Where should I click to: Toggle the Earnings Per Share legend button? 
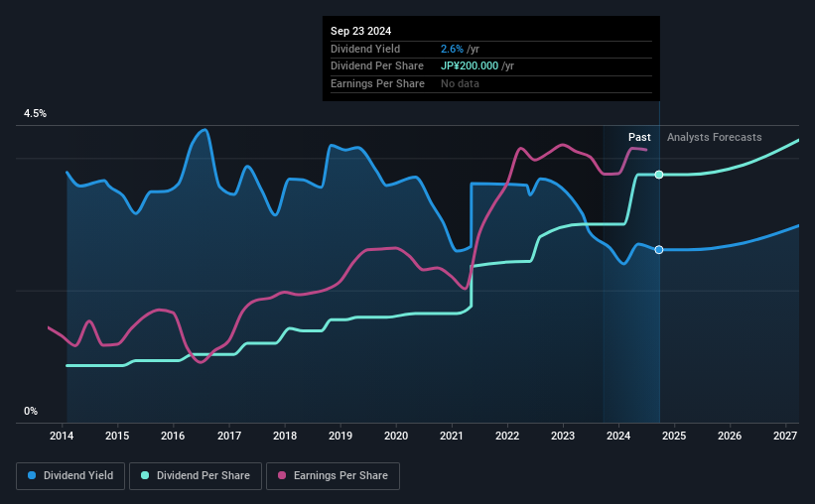[334, 476]
